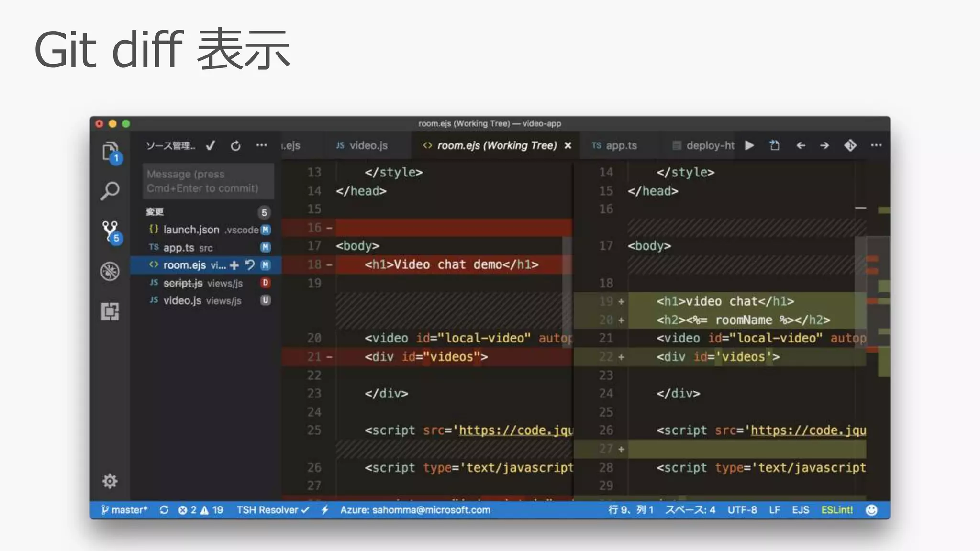The image size is (980, 551).
Task: Open the Debug view in activity bar
Action: point(110,271)
